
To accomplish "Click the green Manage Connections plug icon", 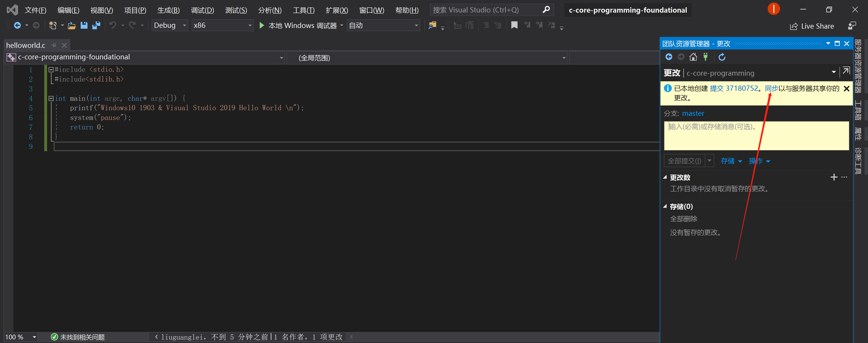I will coord(705,57).
